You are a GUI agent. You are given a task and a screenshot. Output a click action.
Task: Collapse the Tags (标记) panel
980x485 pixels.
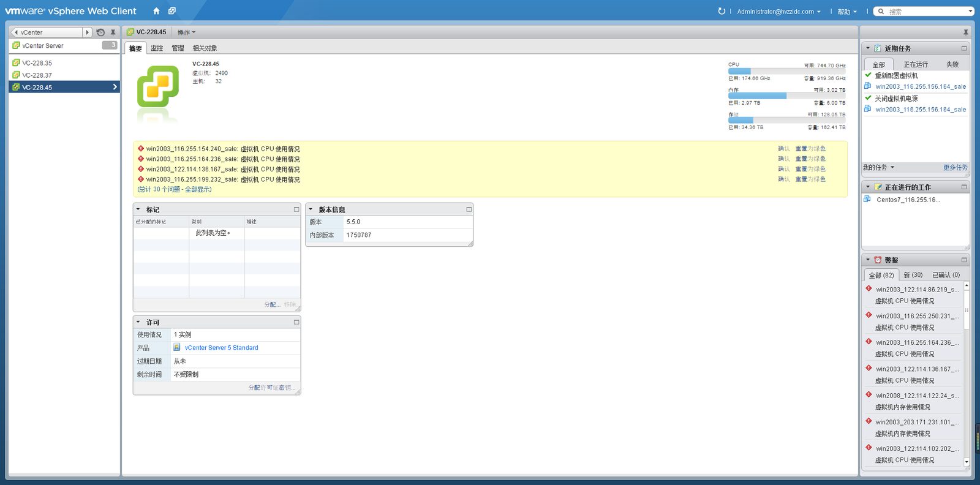(x=138, y=209)
